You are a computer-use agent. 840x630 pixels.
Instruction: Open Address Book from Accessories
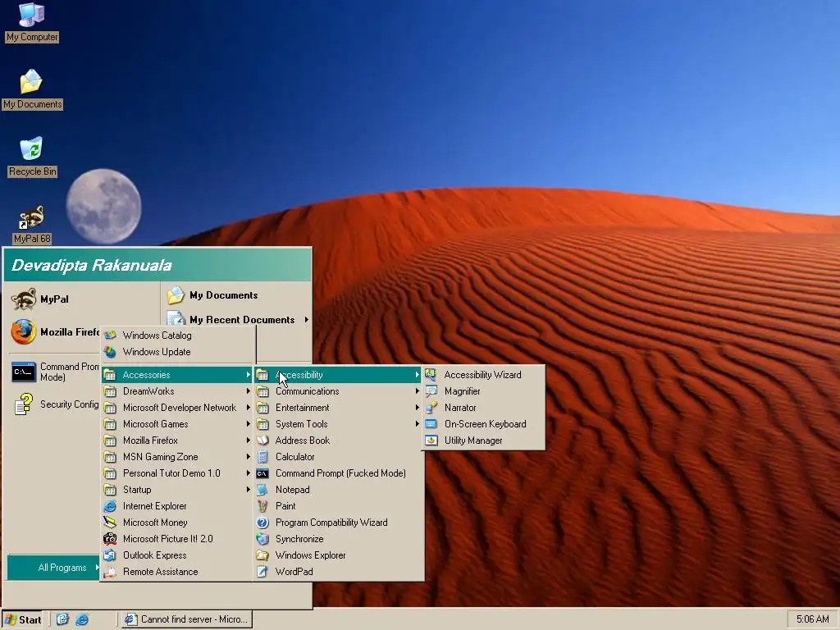(x=339, y=441)
